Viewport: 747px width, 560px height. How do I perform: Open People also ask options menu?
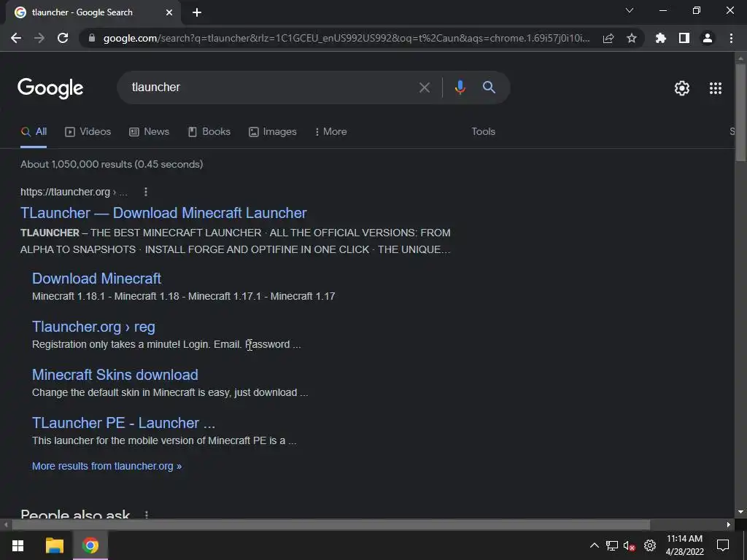[146, 515]
